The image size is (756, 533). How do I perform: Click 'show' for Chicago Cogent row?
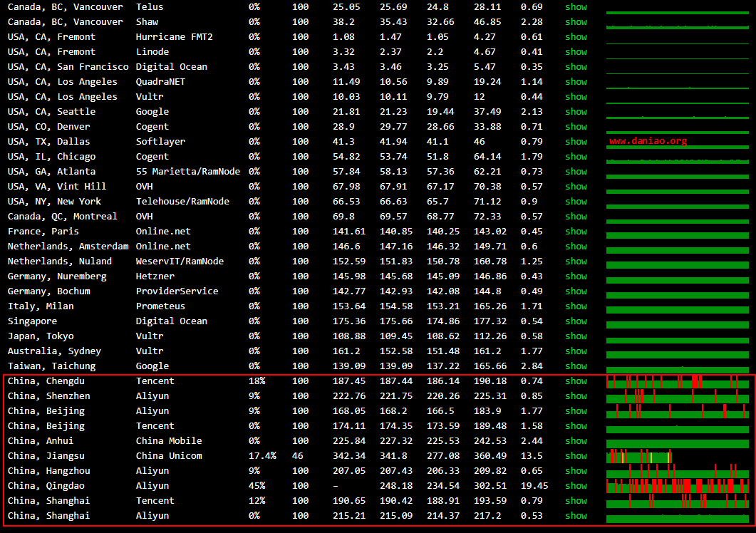point(576,157)
